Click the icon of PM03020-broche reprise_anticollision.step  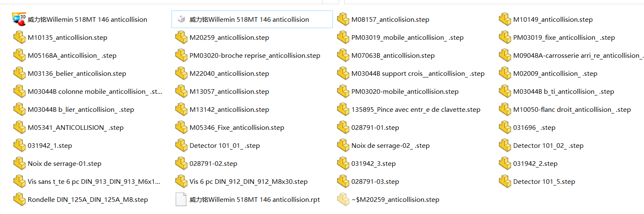pos(182,55)
